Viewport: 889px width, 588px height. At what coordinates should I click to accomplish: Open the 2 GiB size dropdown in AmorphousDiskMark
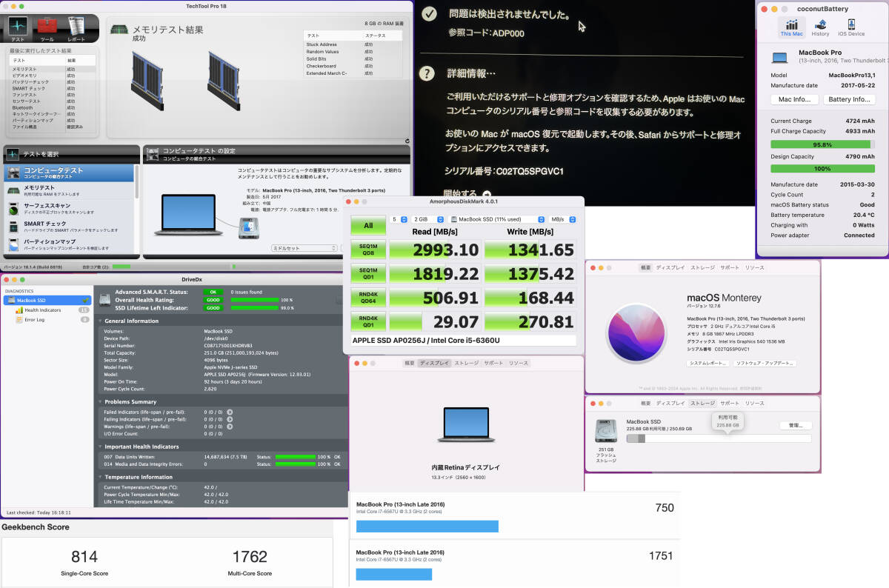428,219
